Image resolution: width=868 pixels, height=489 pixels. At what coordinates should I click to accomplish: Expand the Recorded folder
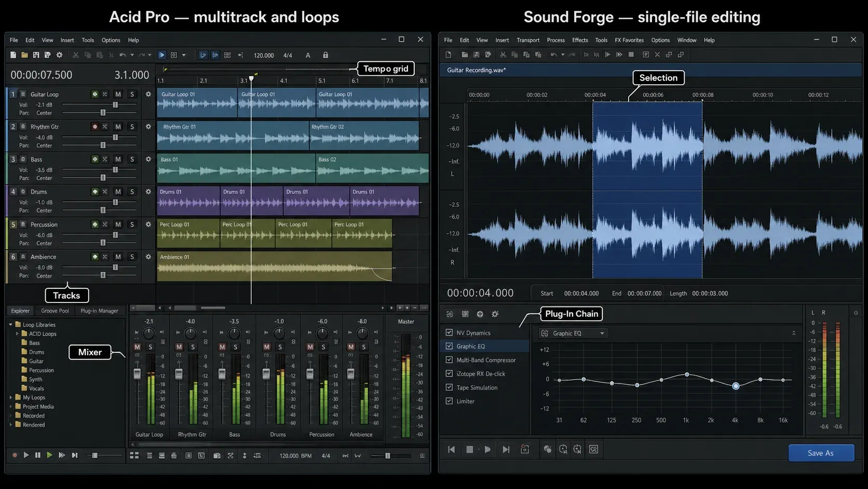coord(10,416)
